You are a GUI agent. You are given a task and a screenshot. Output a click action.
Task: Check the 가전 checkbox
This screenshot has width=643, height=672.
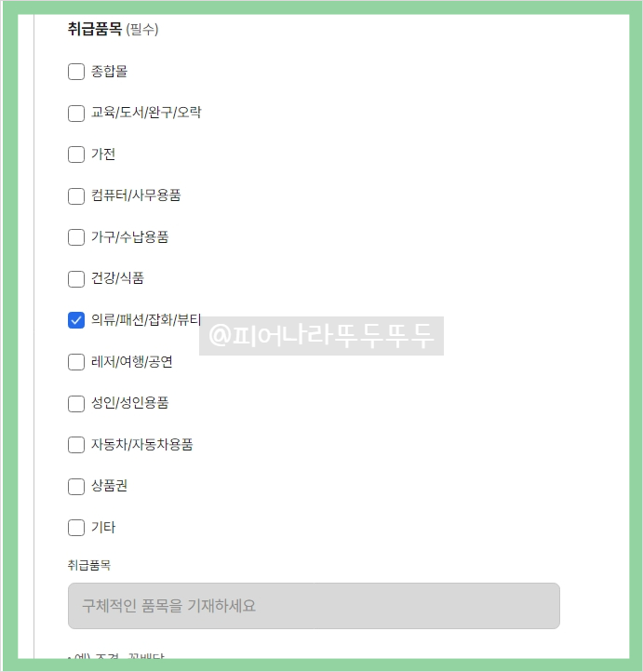(76, 155)
